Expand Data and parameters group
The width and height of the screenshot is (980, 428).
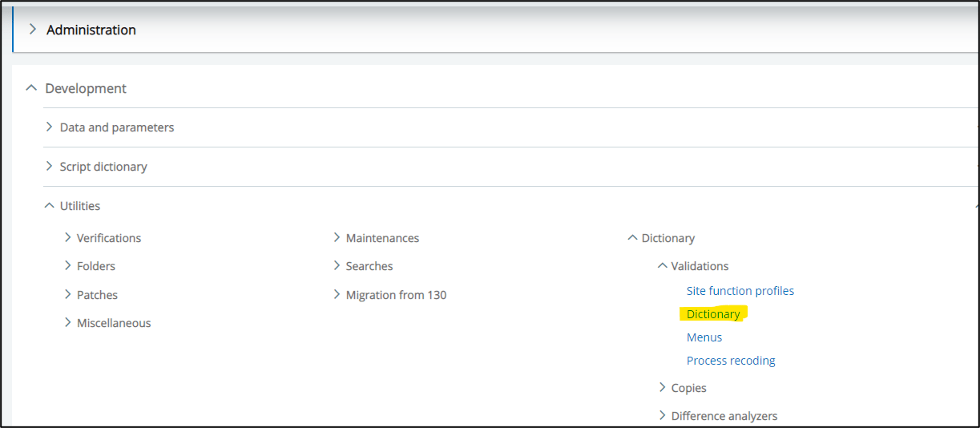(116, 127)
